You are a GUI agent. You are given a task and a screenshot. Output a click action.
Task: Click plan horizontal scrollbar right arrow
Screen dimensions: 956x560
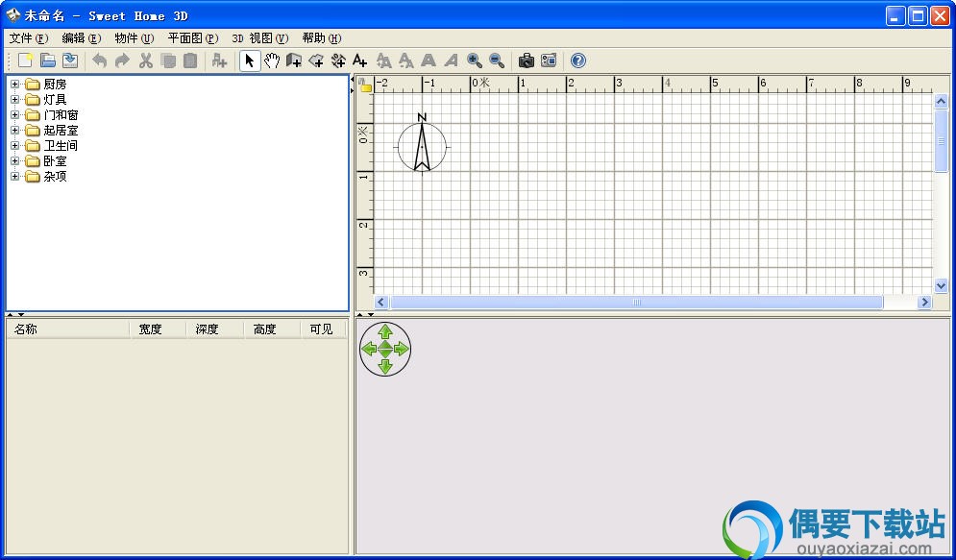925,302
